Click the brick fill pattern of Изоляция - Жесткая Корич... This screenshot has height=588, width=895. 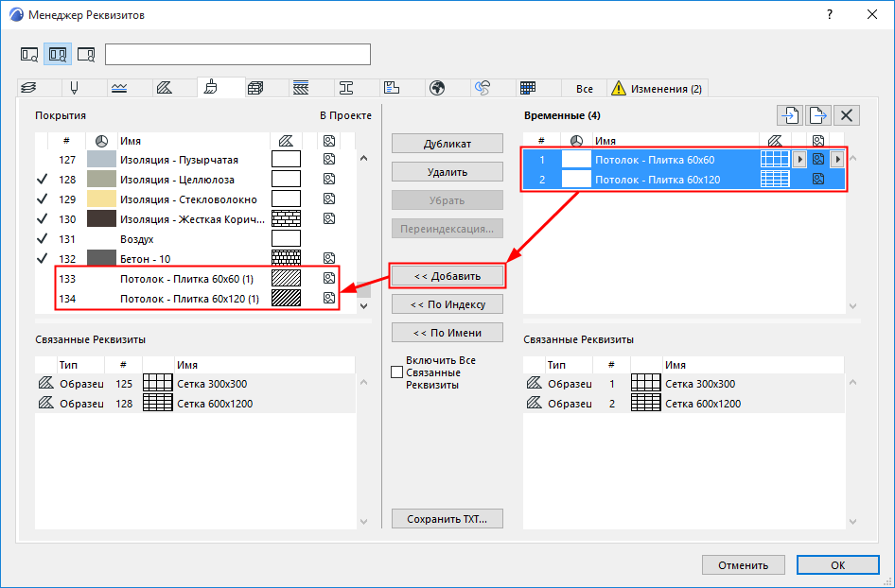point(286,219)
